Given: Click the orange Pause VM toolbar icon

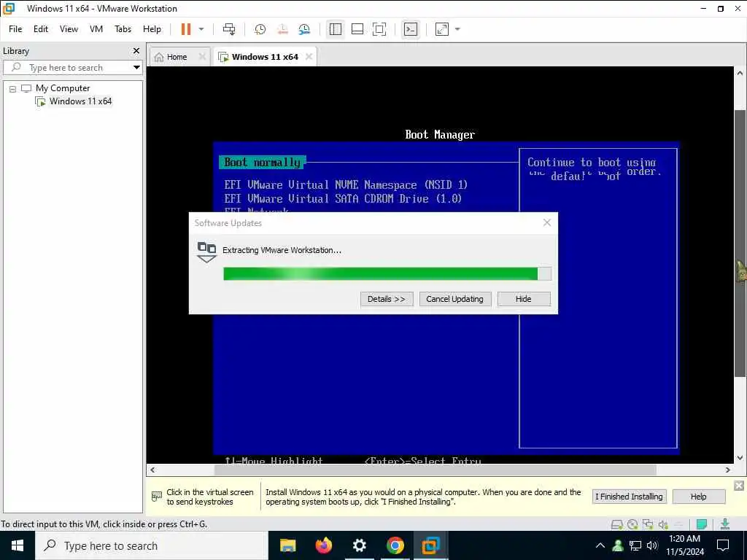Looking at the screenshot, I should tap(186, 29).
